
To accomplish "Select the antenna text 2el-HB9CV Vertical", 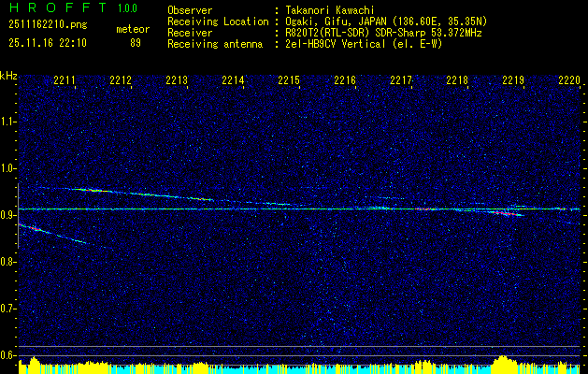I will 335,44.
